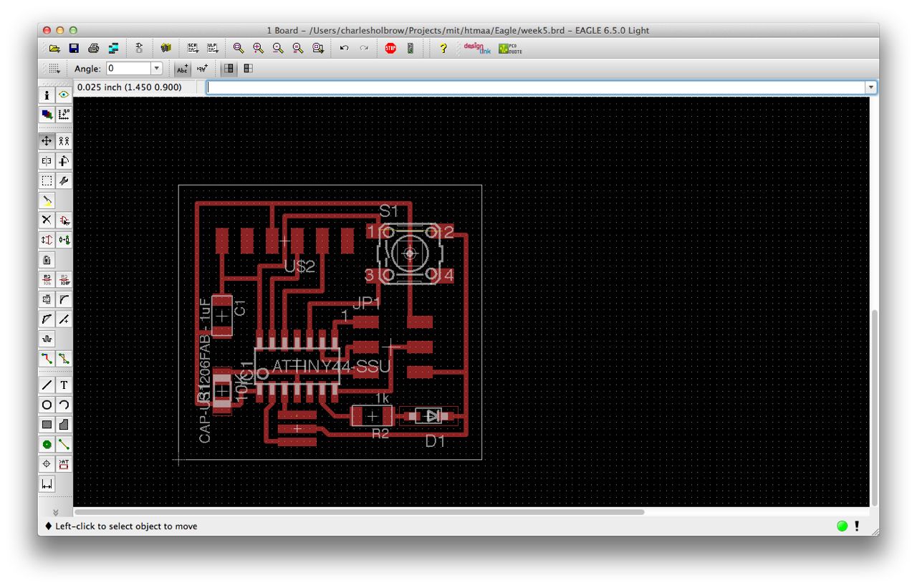Select the first parameter toggle beside spin options

click(x=229, y=69)
